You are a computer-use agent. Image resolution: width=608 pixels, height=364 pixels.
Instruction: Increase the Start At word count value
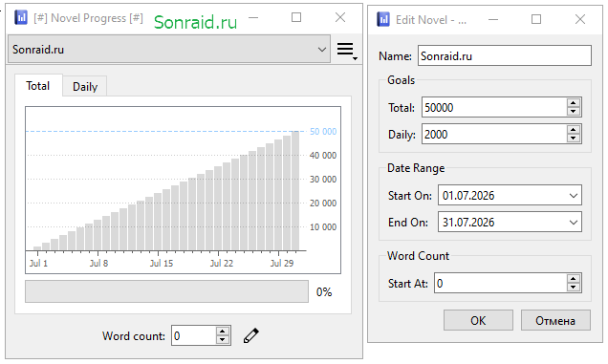coord(573,279)
